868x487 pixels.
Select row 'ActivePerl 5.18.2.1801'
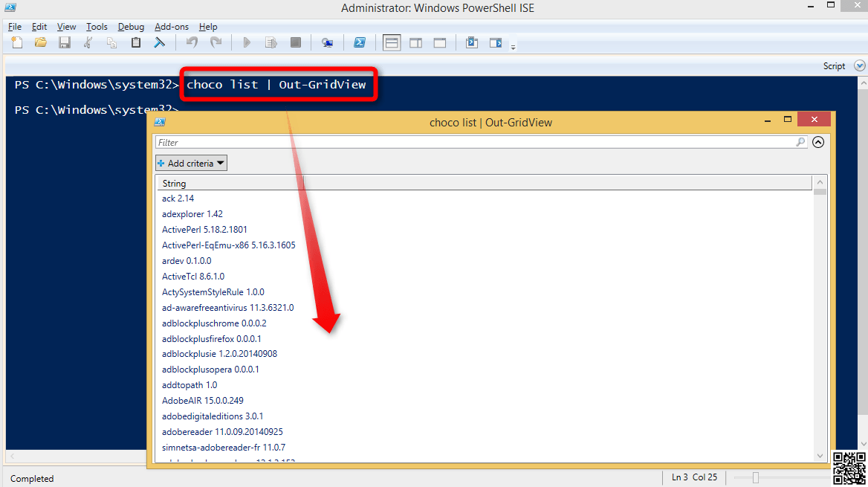485,229
